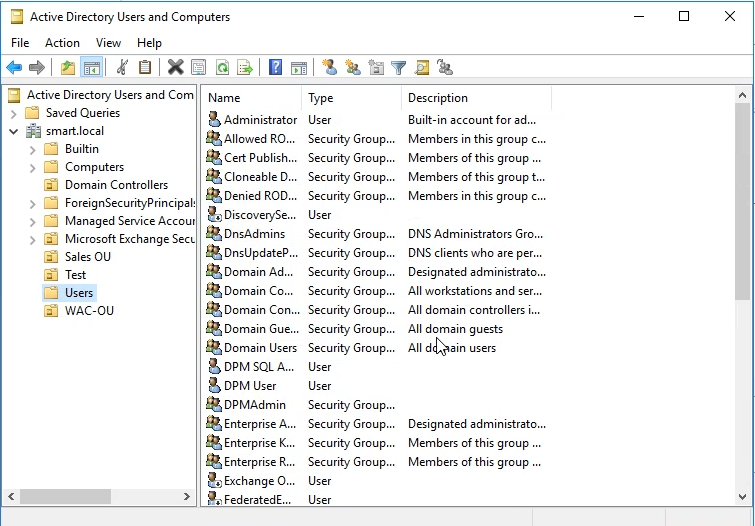The width and height of the screenshot is (755, 526).
Task: Click the Export List toolbar icon
Action: tap(245, 68)
